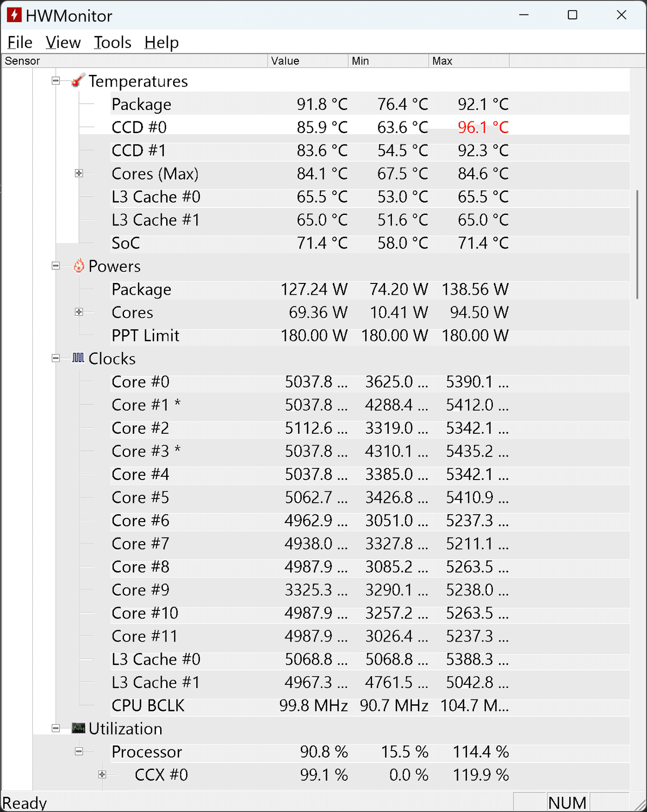The width and height of the screenshot is (647, 812).
Task: Click the Value column header
Action: tap(308, 61)
